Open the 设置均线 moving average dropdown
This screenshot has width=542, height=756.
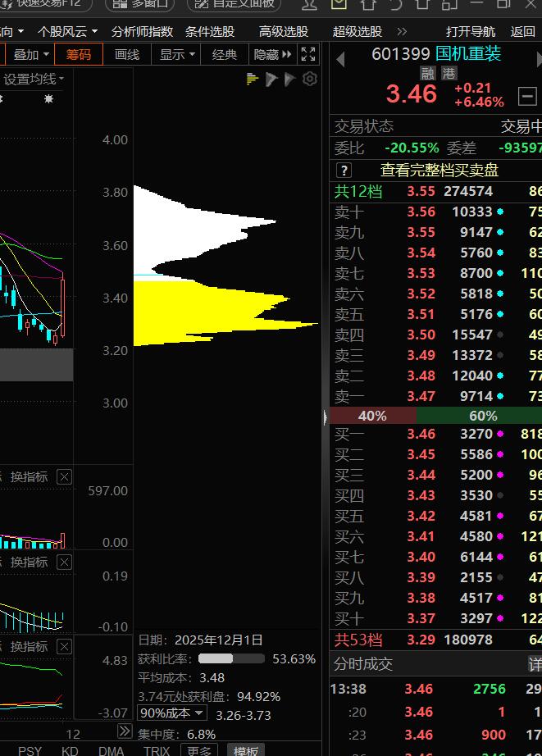coord(34,79)
